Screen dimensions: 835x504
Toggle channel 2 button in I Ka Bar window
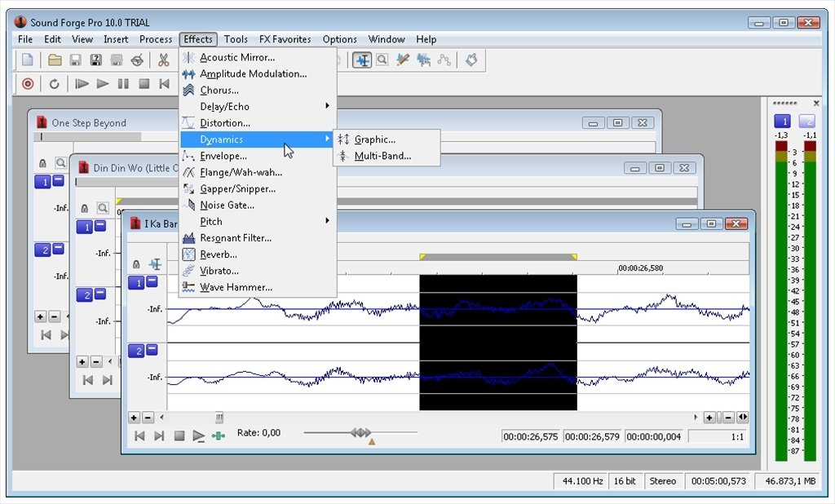coord(136,351)
